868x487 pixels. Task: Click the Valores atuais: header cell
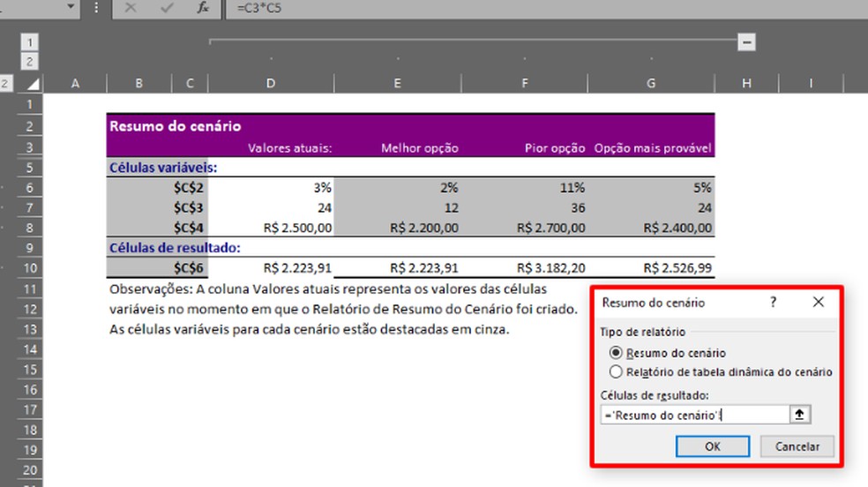tap(289, 148)
